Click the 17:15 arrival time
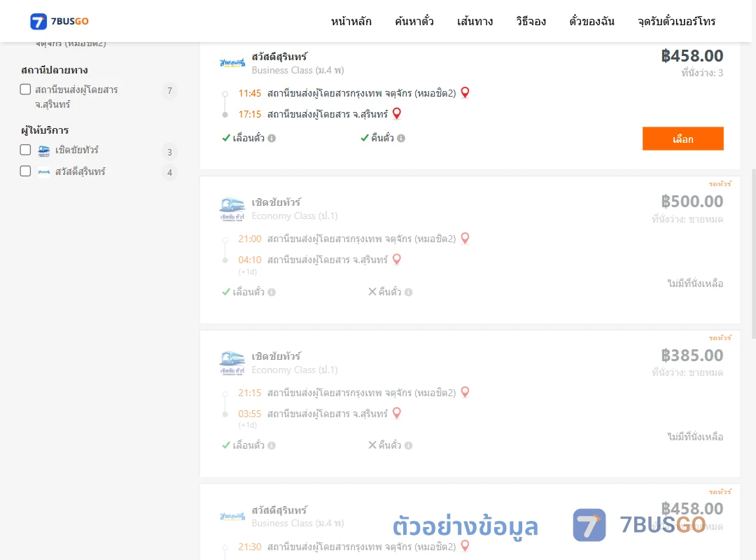The image size is (756, 560). coord(250,114)
